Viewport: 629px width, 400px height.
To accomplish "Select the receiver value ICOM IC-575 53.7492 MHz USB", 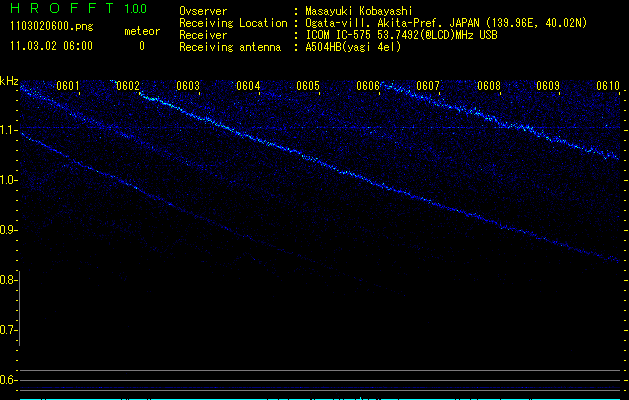I will [401, 35].
